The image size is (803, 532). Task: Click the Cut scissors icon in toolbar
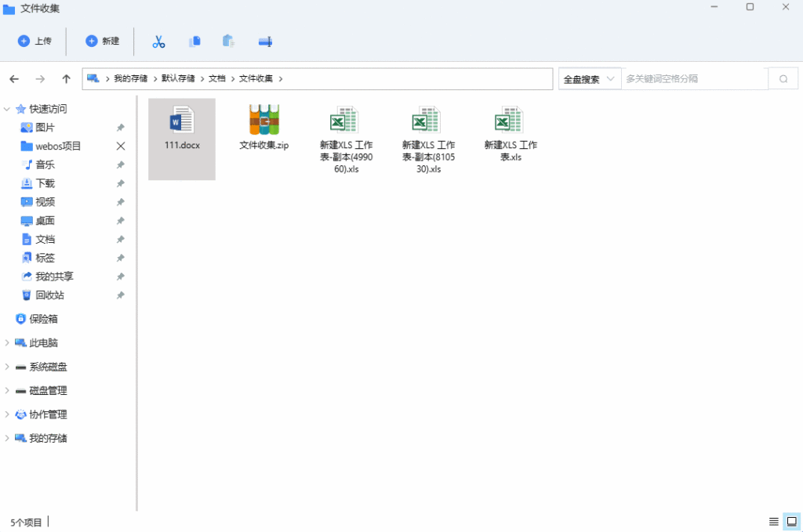[x=159, y=42]
